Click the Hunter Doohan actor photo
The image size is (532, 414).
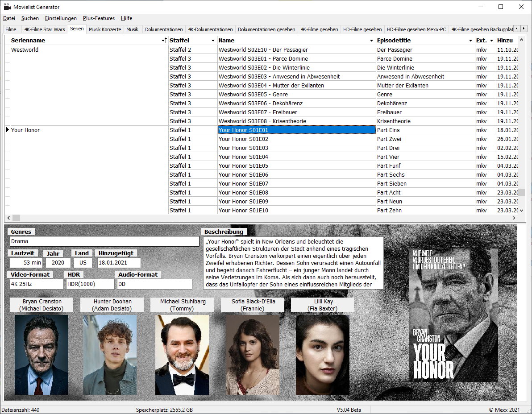point(110,355)
